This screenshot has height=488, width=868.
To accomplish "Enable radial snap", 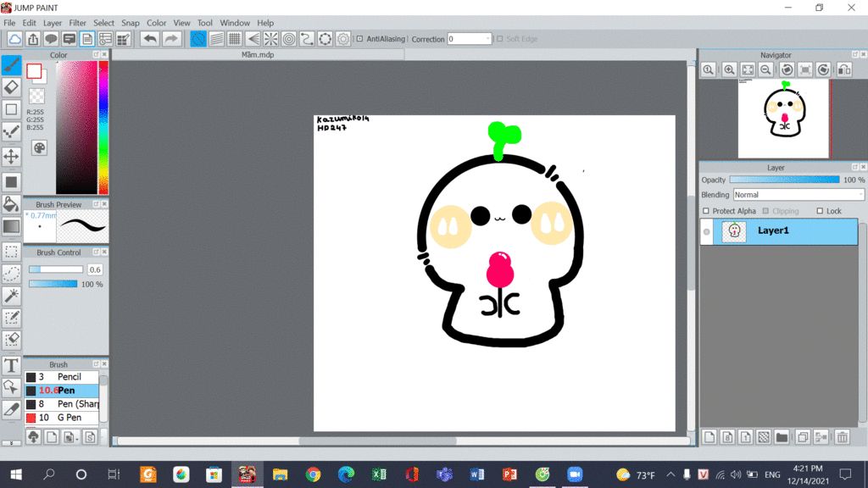I will (x=270, y=39).
